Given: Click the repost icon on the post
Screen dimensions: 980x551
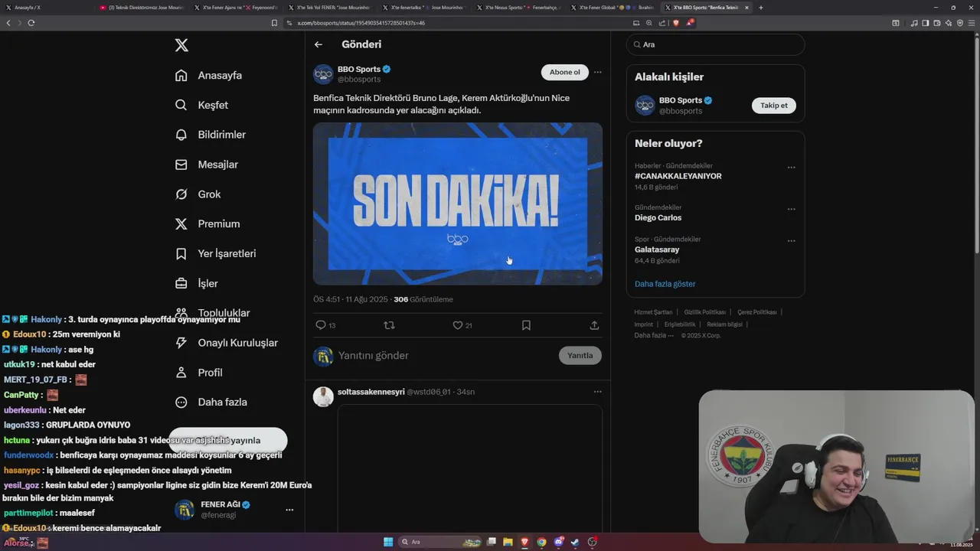Looking at the screenshot, I should tap(389, 325).
